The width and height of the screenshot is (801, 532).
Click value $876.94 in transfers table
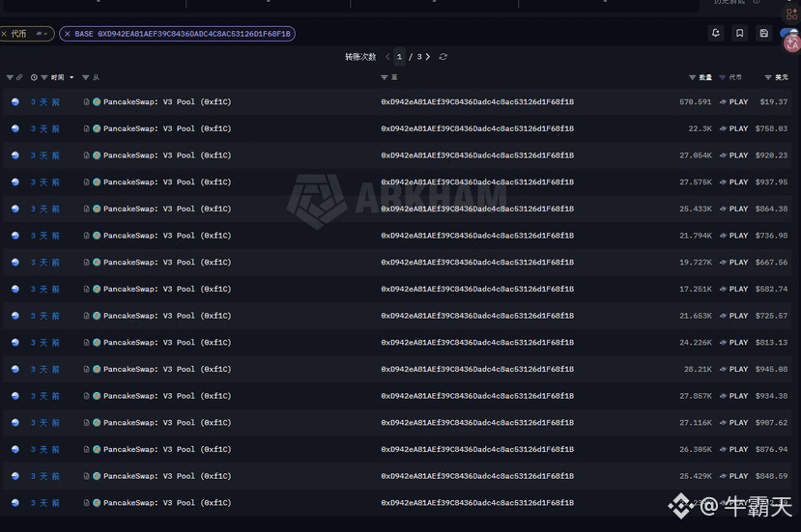(x=771, y=449)
